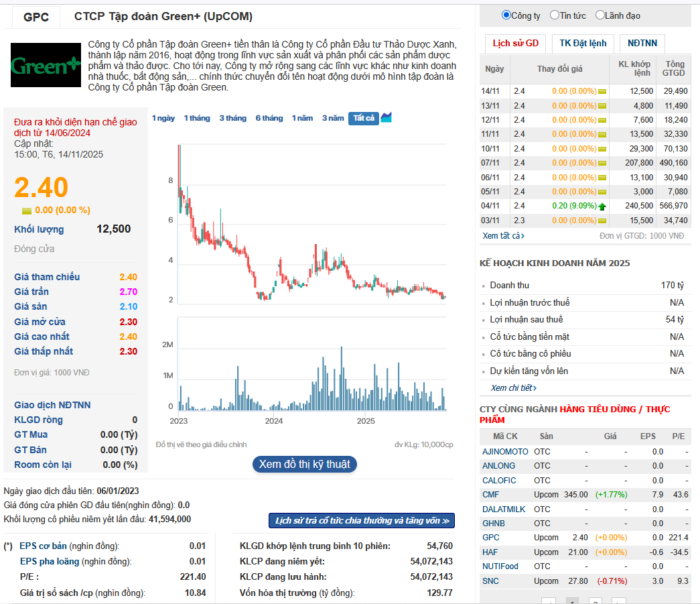Click the Khối lượng label
The image size is (700, 604).
coord(39,229)
